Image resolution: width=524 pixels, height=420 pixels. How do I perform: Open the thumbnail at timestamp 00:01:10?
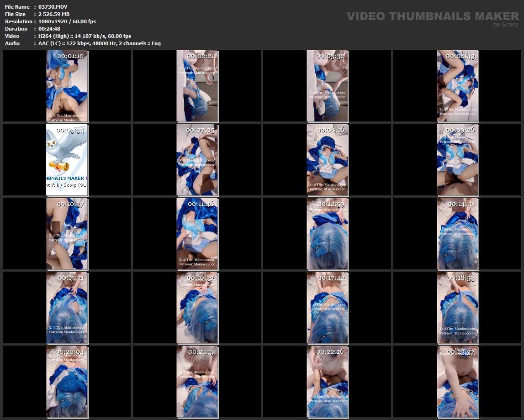click(67, 86)
